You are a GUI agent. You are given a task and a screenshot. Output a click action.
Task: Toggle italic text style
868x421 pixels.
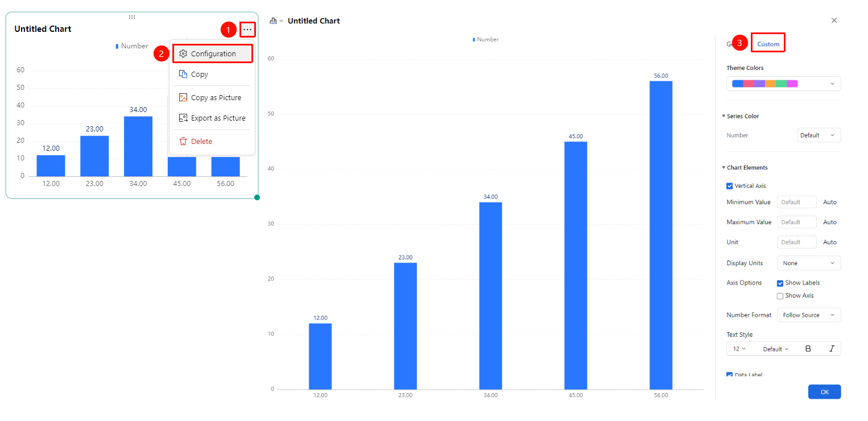click(831, 349)
